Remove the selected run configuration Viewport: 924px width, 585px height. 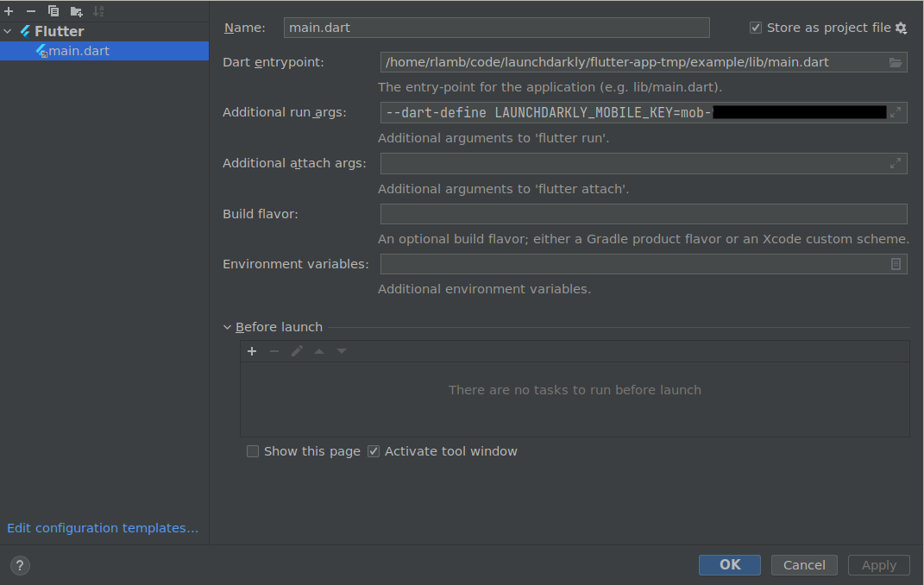pyautogui.click(x=30, y=10)
